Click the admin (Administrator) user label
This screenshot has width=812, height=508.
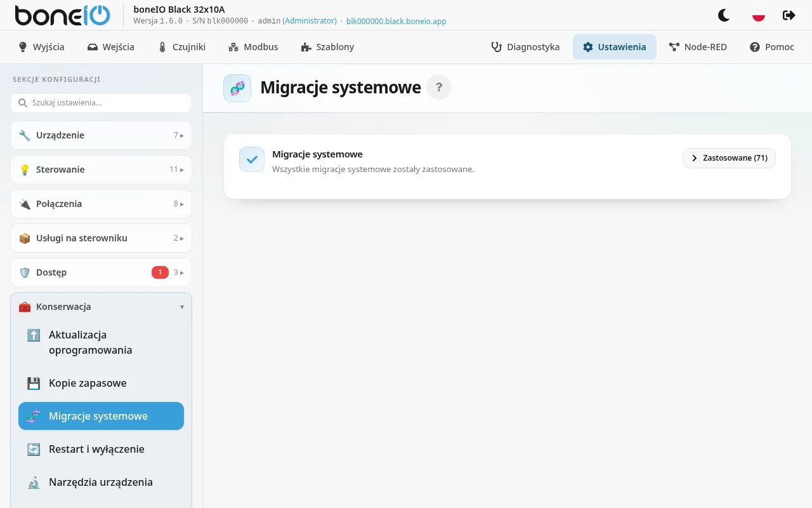(297, 21)
